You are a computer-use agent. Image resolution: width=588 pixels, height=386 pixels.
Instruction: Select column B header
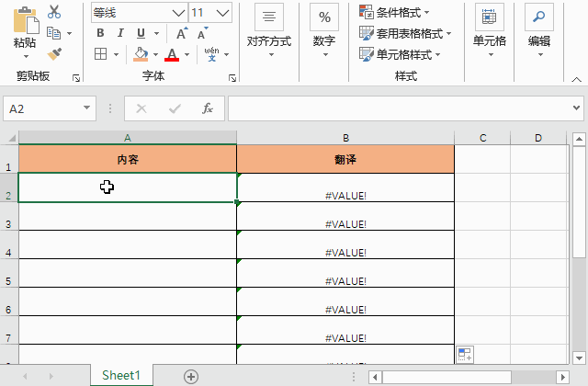coord(345,138)
